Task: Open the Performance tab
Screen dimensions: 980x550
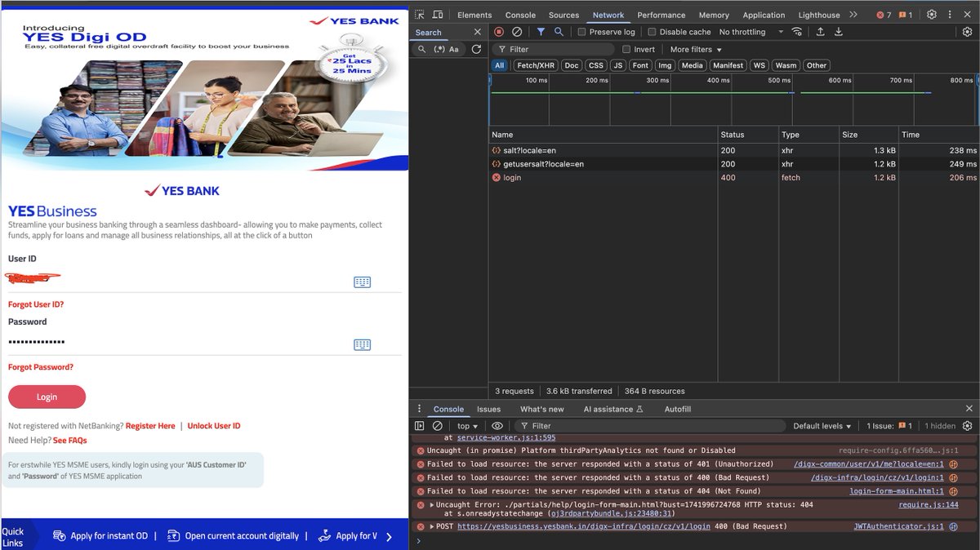Action: click(661, 15)
